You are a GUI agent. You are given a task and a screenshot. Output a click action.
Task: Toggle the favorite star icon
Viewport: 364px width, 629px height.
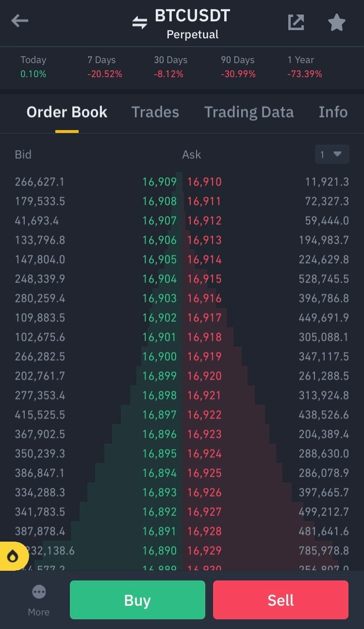click(337, 22)
